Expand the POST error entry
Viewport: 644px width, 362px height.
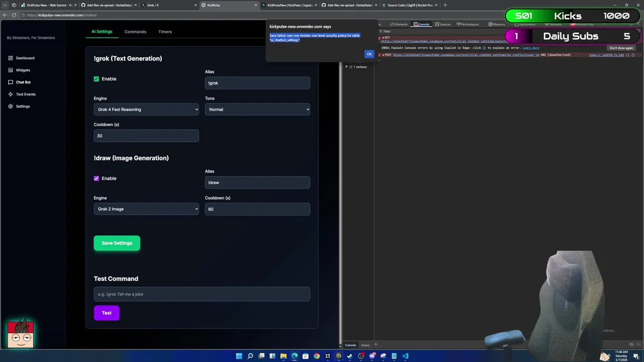coord(383,55)
